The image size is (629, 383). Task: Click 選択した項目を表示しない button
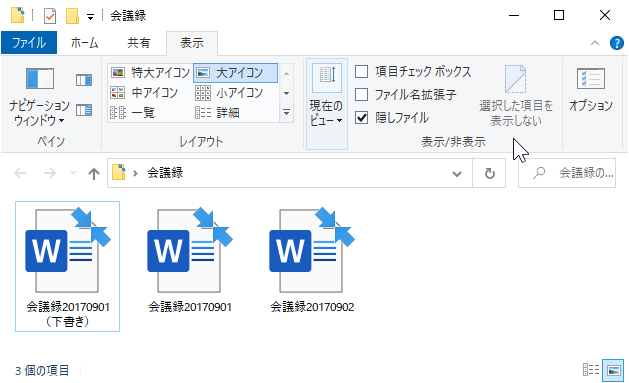pos(516,96)
